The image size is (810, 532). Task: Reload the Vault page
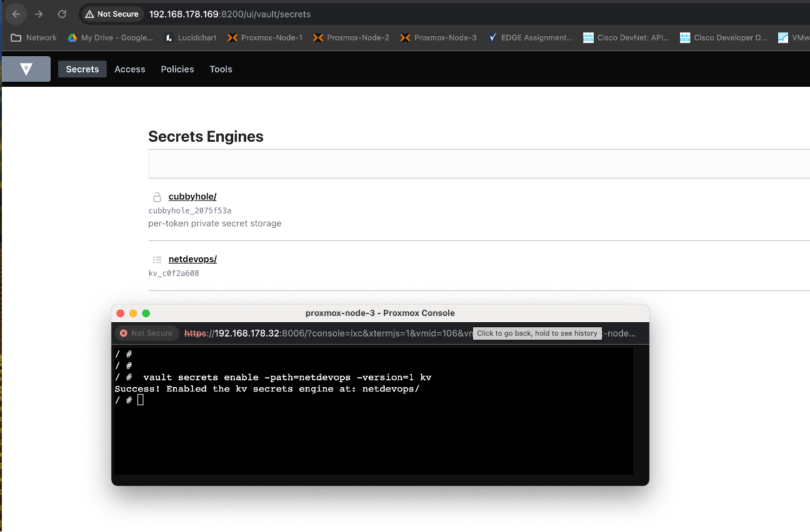pos(62,14)
